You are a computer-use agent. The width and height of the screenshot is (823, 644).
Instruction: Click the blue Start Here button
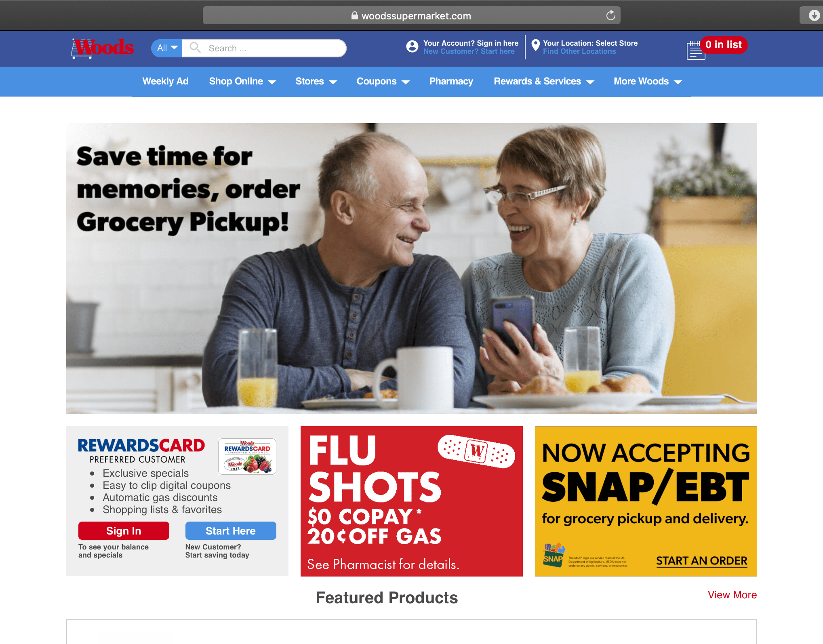231,531
